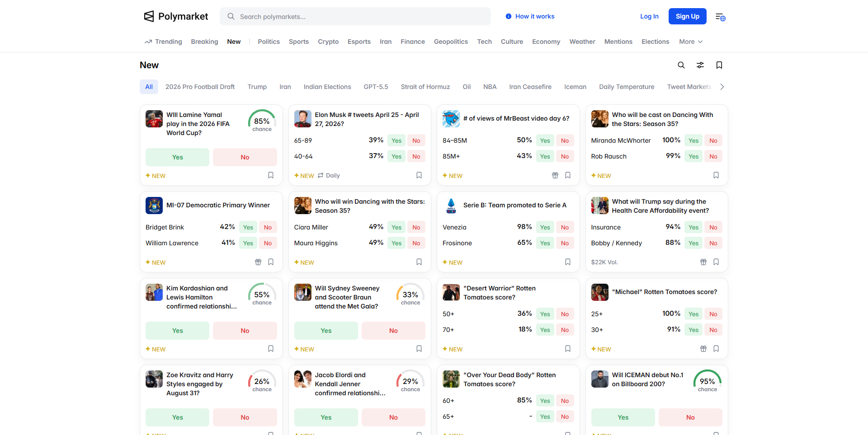Click gift icon on MI-07 Democratic Primary card
Image resolution: width=868 pixels, height=435 pixels.
258,262
